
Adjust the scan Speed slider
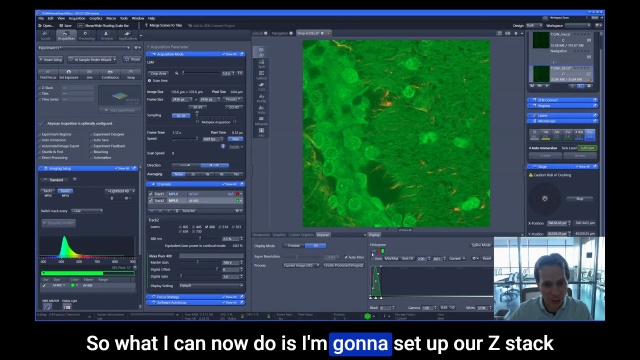(186, 139)
